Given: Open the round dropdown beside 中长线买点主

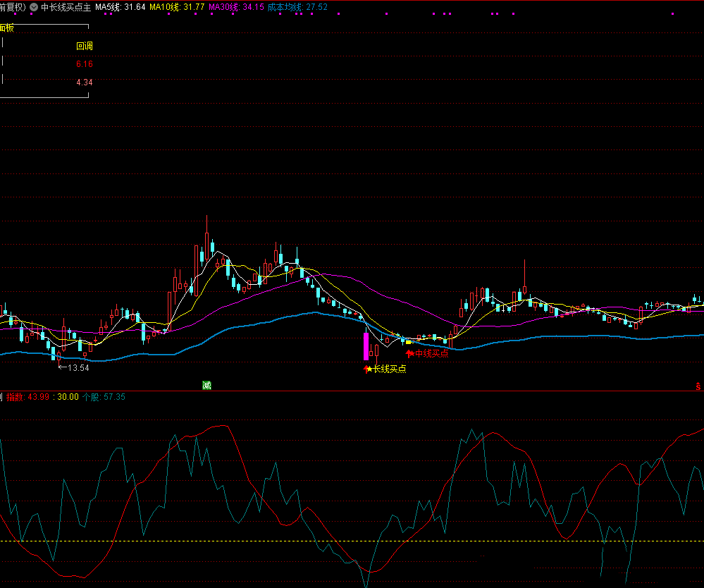Looking at the screenshot, I should tap(34, 7).
